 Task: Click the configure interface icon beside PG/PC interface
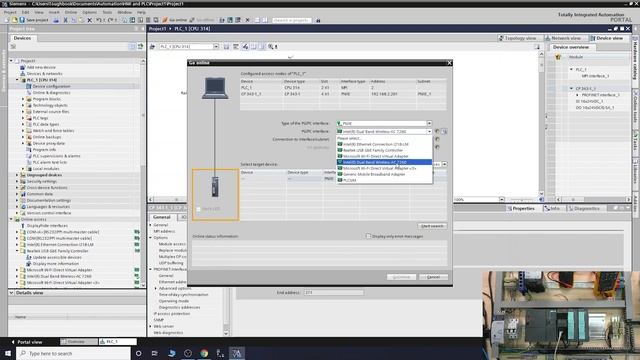444,131
